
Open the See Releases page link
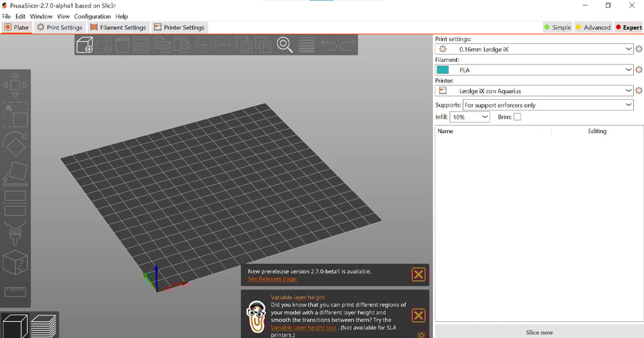(273, 279)
